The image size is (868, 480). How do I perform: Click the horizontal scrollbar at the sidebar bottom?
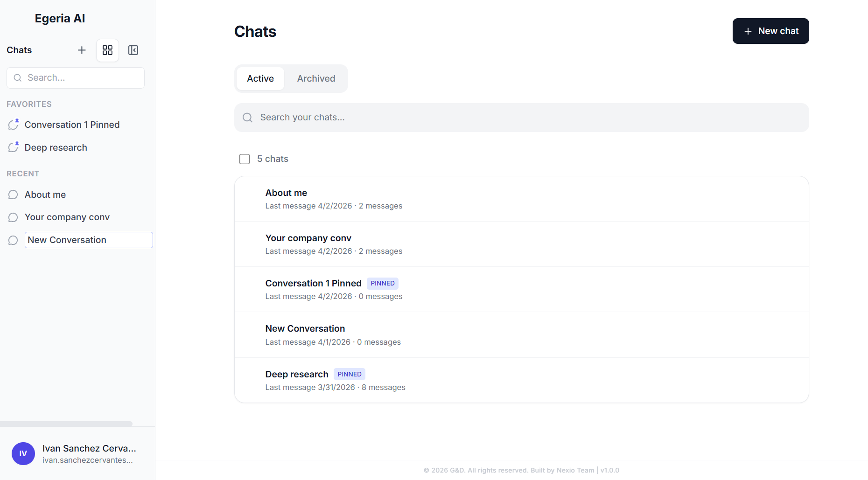click(65, 424)
